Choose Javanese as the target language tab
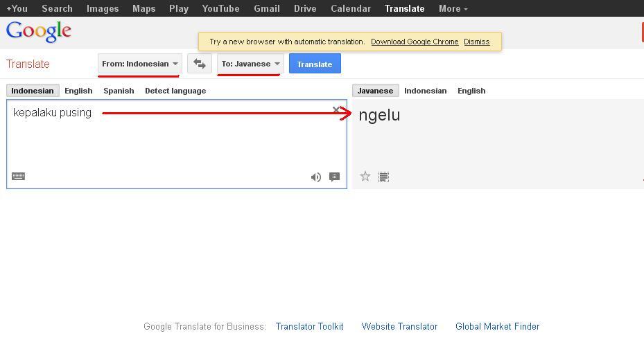 point(375,91)
